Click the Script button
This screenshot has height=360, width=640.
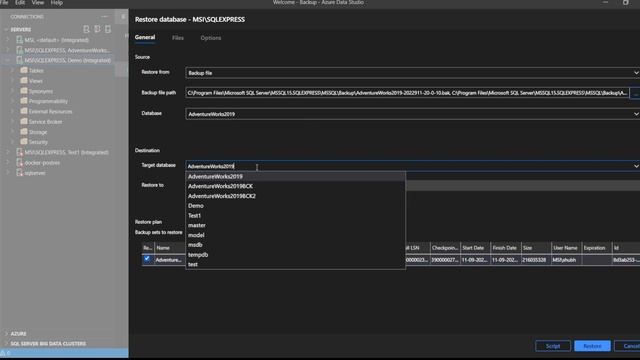point(553,346)
